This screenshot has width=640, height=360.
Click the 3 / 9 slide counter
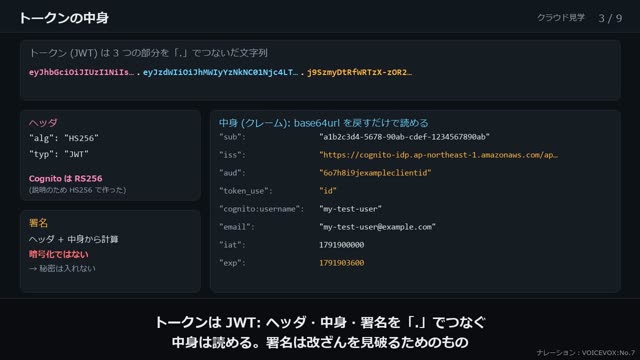[x=610, y=18]
